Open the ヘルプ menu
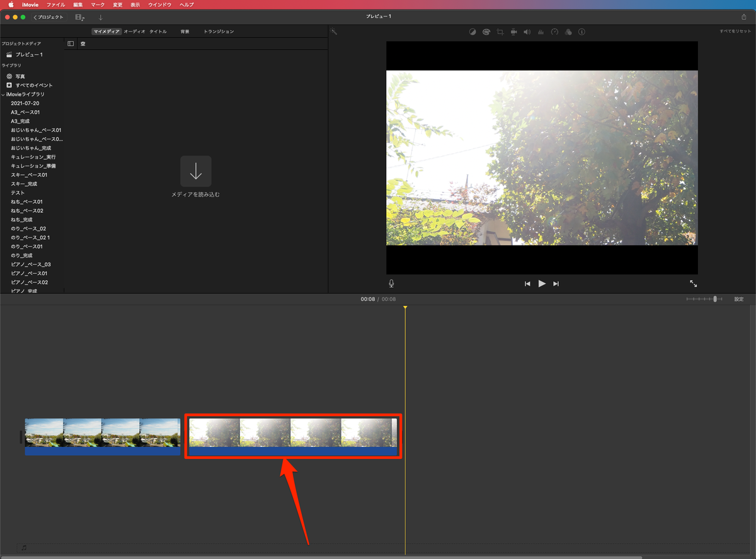This screenshot has width=756, height=559. click(x=186, y=4)
